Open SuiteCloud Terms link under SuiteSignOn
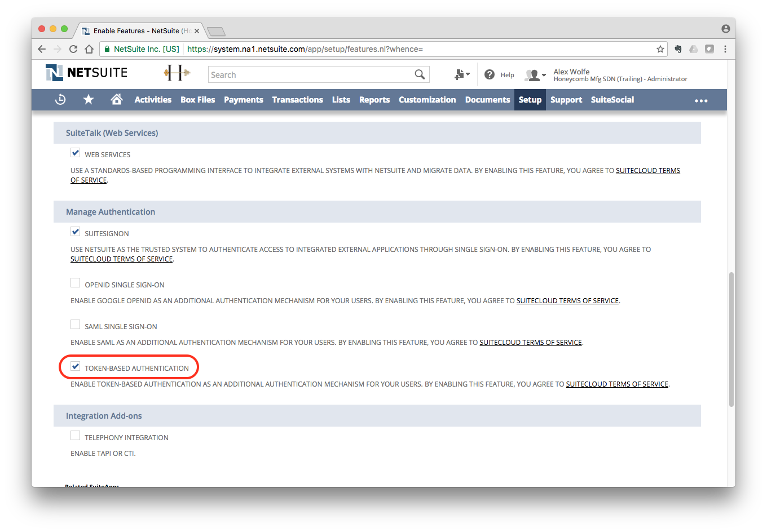767x532 pixels. click(121, 259)
